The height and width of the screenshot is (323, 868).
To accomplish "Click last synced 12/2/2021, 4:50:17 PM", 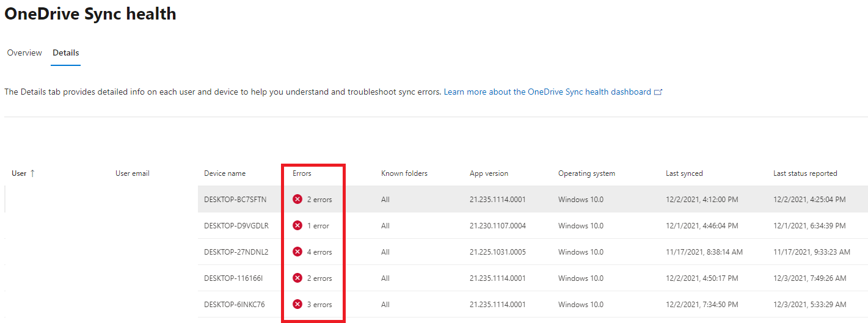I will click(x=702, y=278).
